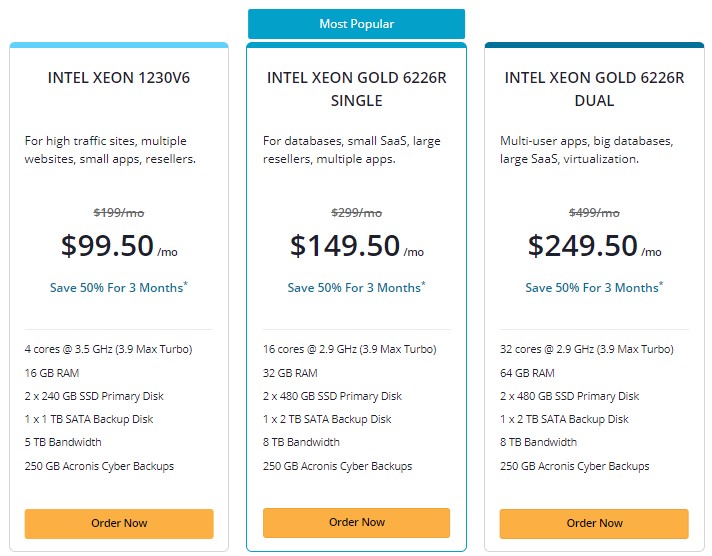Click the 32 GB RAM specification
This screenshot has height=556, width=712.
pyautogui.click(x=290, y=373)
